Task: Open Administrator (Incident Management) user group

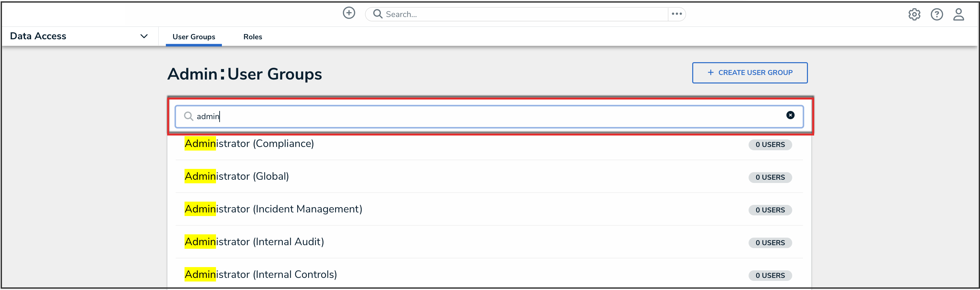Action: click(273, 209)
